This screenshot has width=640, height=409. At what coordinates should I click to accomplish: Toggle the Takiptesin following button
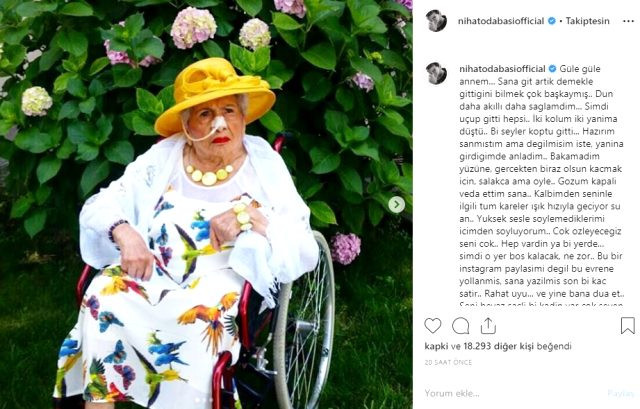(587, 21)
